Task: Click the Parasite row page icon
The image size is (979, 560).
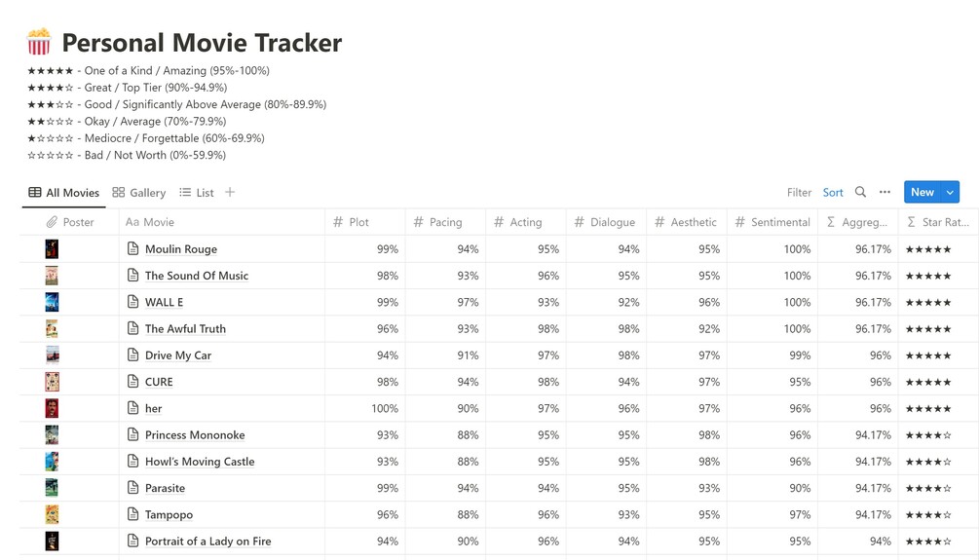Action: (133, 488)
